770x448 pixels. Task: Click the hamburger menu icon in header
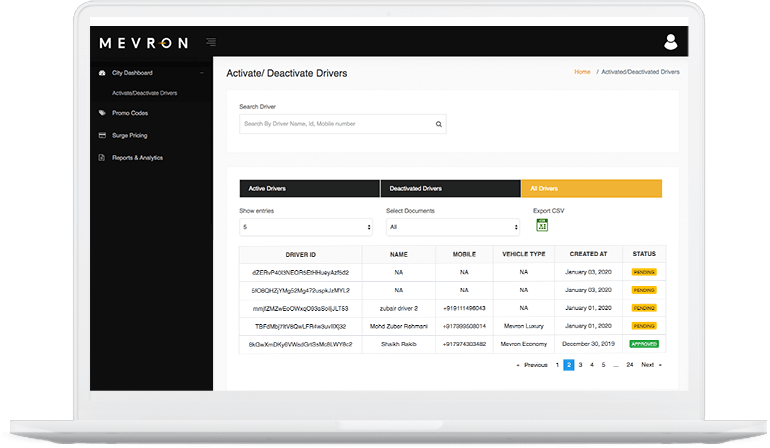(211, 42)
